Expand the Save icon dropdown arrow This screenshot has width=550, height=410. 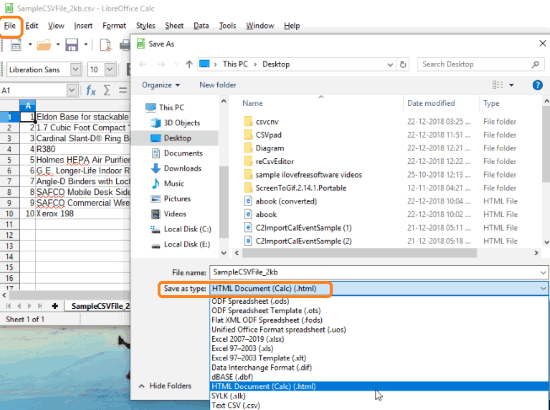click(86, 45)
